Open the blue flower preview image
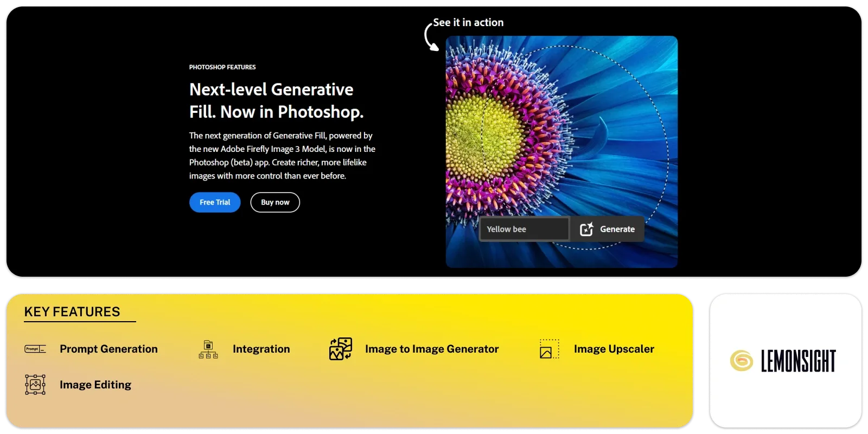This screenshot has width=868, height=434. (561, 152)
